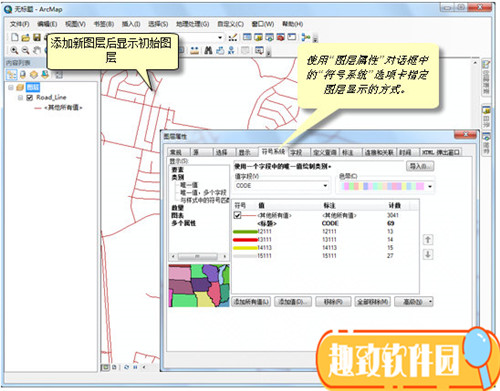The width and height of the screenshot is (500, 391).
Task: Click the yellow line symbol for 14113
Action: pyautogui.click(x=245, y=248)
